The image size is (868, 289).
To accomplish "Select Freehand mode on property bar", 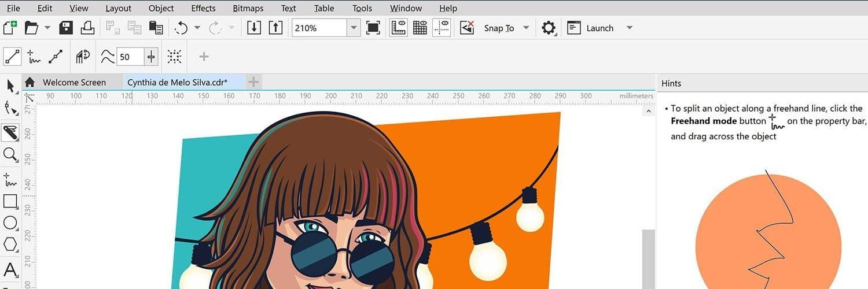I will click(x=34, y=57).
